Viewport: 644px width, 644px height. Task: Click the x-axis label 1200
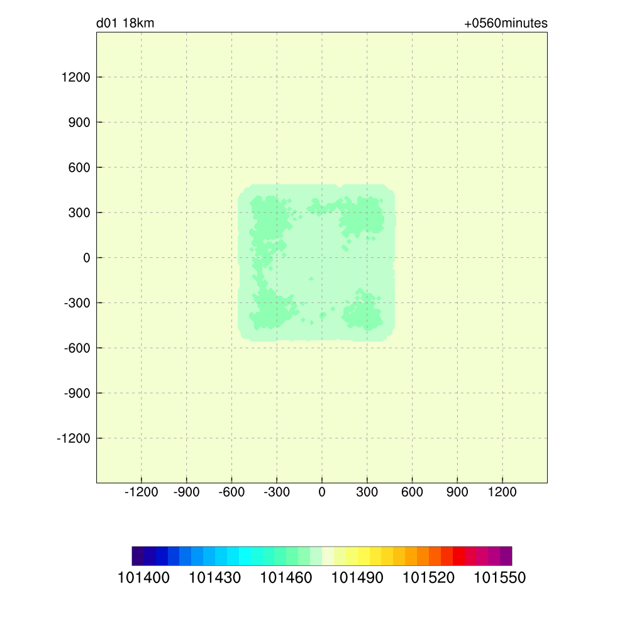coord(502,492)
